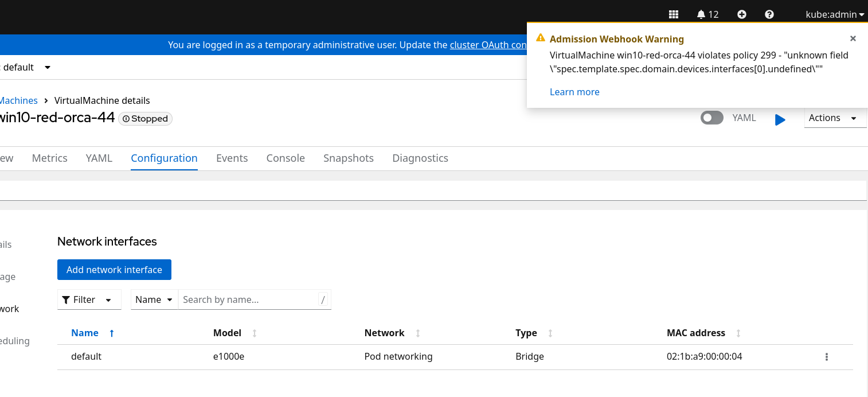Click the plus import icon in masthead
This screenshot has width=868, height=397.
click(x=741, y=14)
